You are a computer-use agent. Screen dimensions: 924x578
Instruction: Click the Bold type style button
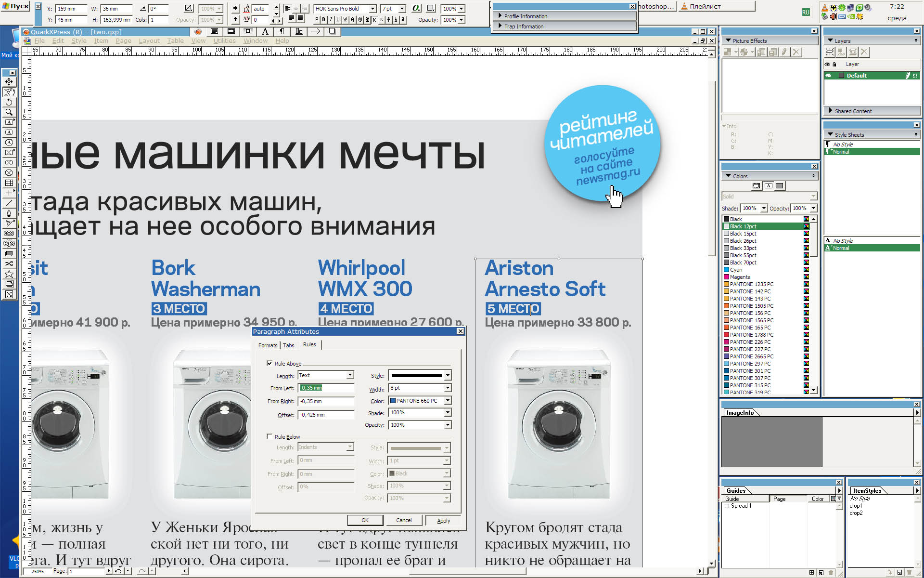point(323,20)
